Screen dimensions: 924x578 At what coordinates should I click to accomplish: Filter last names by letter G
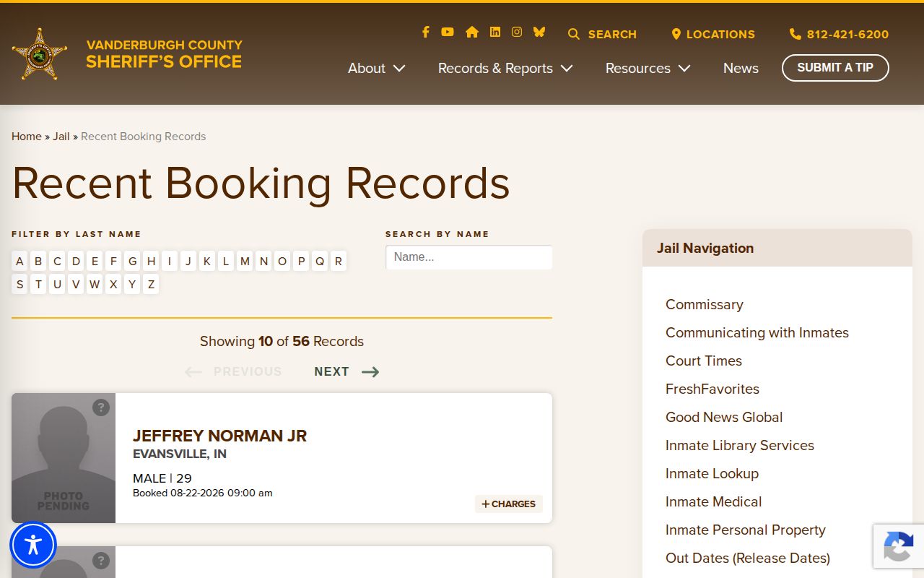pos(132,262)
